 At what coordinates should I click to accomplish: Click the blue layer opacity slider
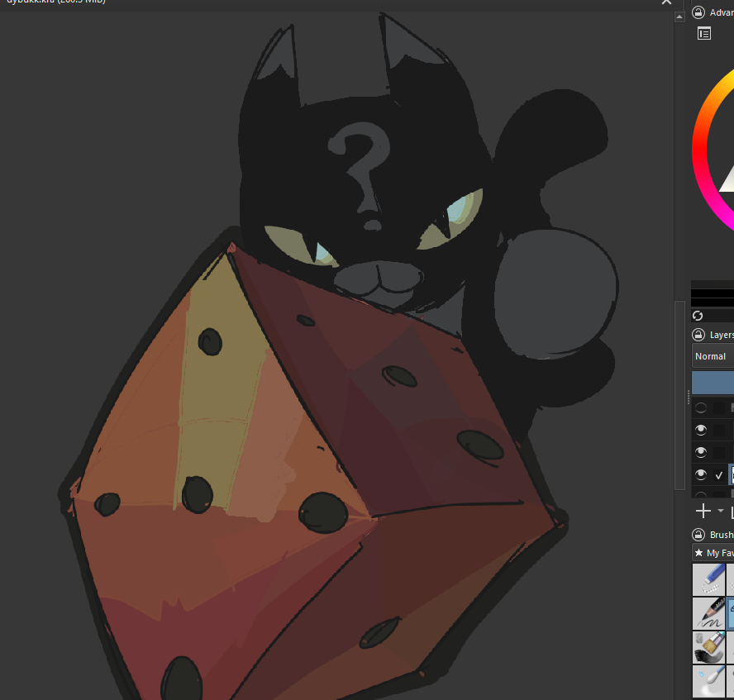tap(713, 383)
